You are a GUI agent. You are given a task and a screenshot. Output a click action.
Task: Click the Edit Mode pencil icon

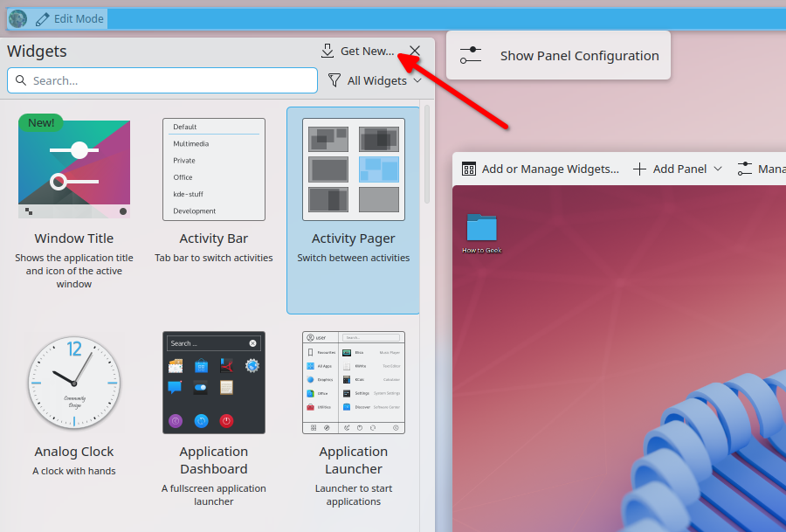coord(43,19)
